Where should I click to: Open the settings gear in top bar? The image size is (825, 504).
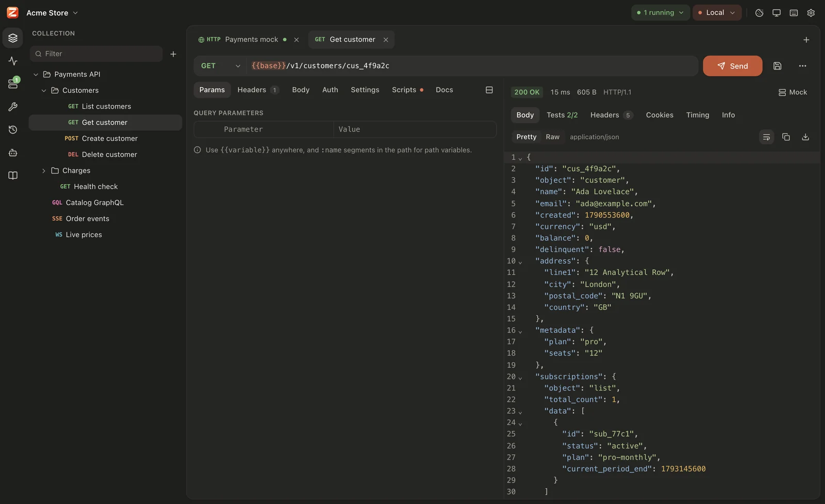[811, 13]
